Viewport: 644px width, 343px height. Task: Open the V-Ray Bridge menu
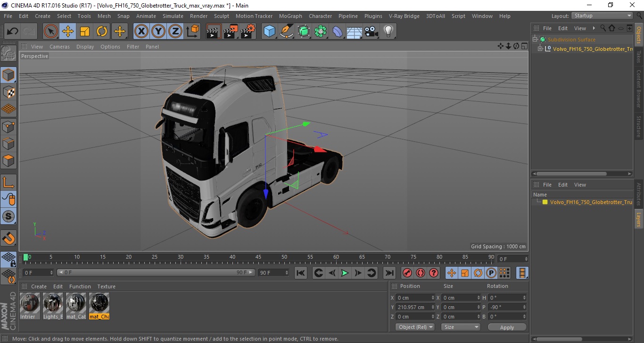tap(404, 16)
